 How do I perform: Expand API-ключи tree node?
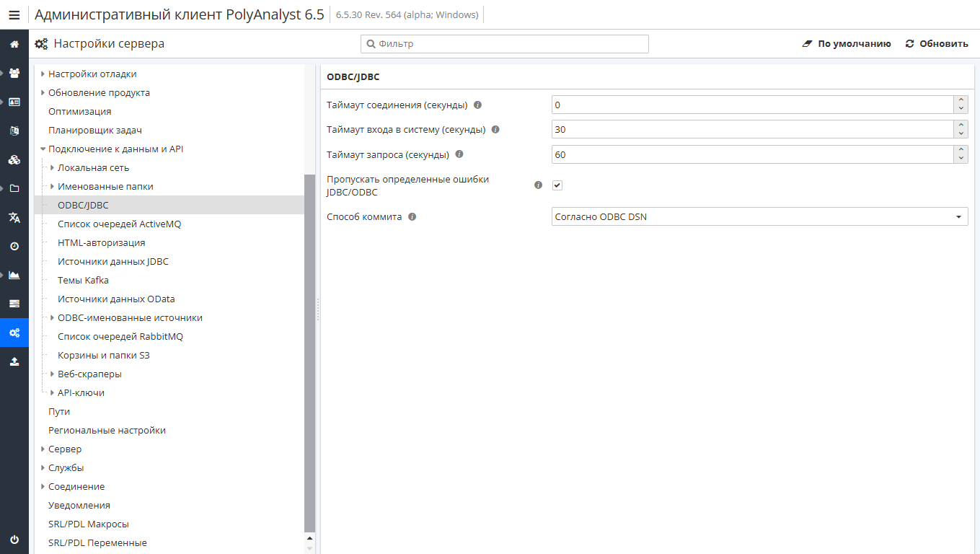(x=53, y=392)
